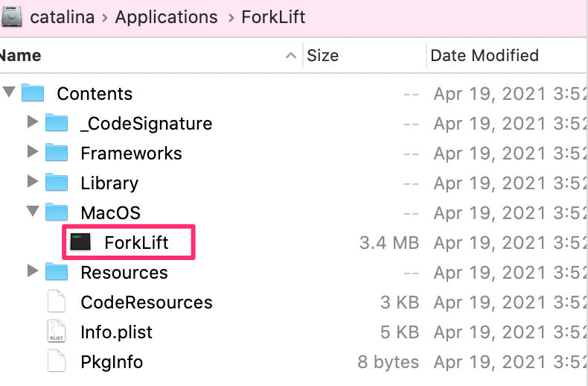Click the PkgInfo file icon
Viewport: 588px width, 386px height.
coord(57,361)
